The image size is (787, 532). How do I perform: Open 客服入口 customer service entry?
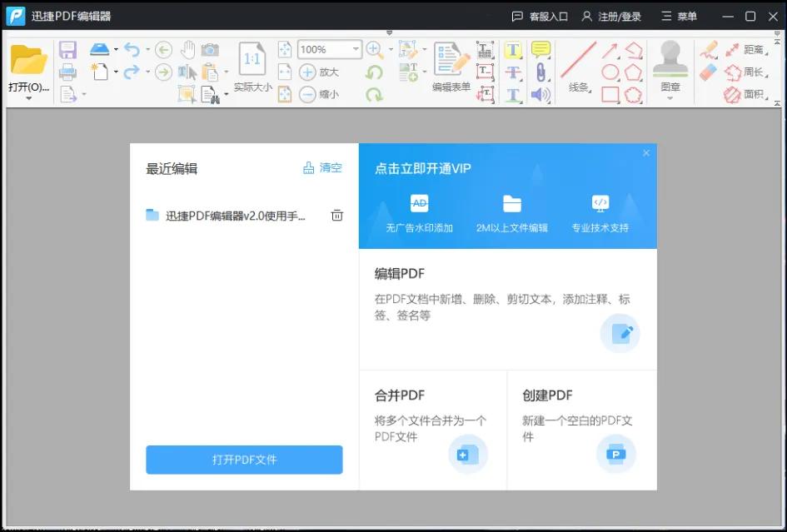(x=540, y=17)
